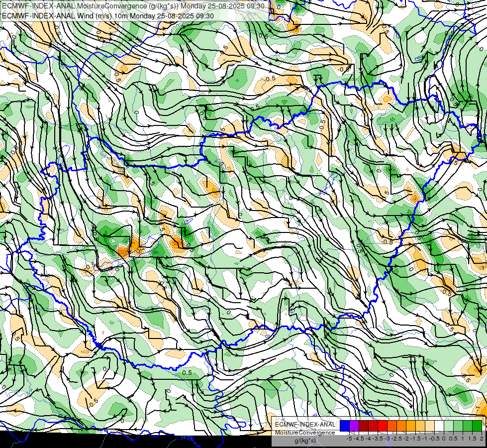Click the dark green 1.5 to 2 swatch
487x448 pixels.
click(477, 426)
